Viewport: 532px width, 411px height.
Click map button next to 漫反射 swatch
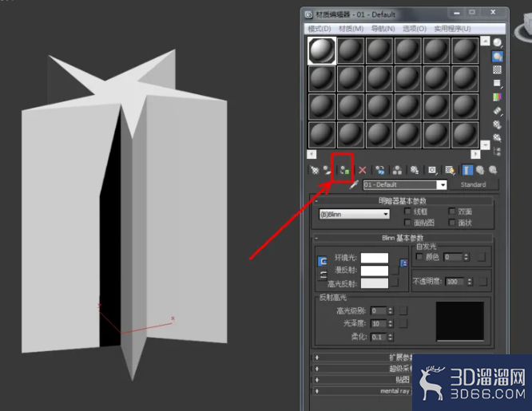click(x=395, y=271)
